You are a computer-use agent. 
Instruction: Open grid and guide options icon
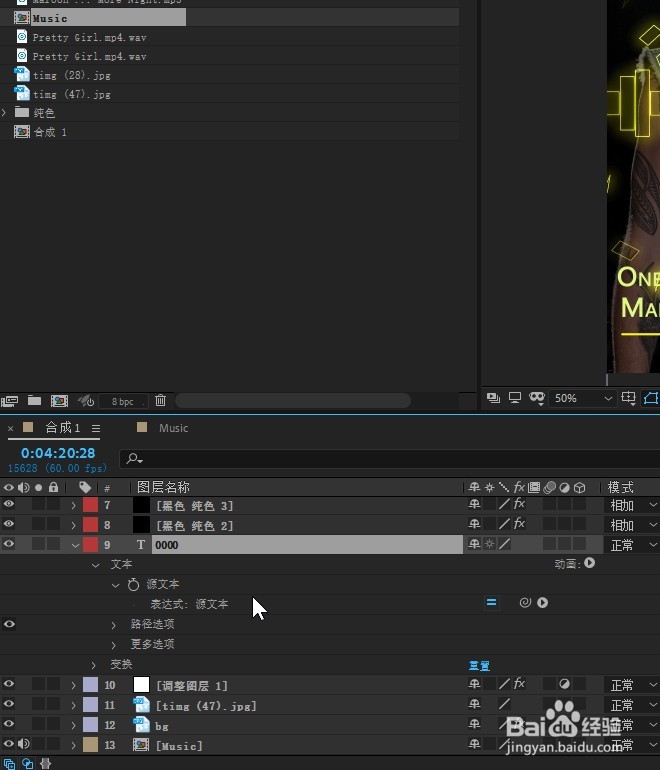click(x=628, y=398)
